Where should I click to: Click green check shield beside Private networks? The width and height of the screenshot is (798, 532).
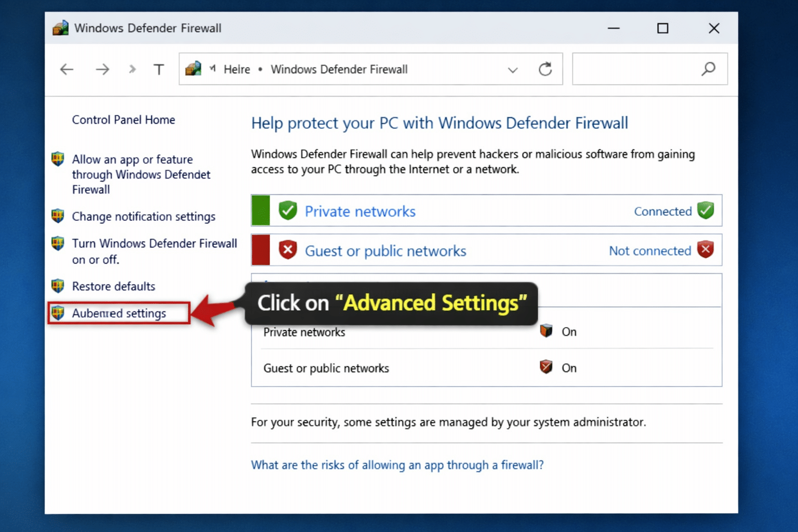(x=288, y=210)
